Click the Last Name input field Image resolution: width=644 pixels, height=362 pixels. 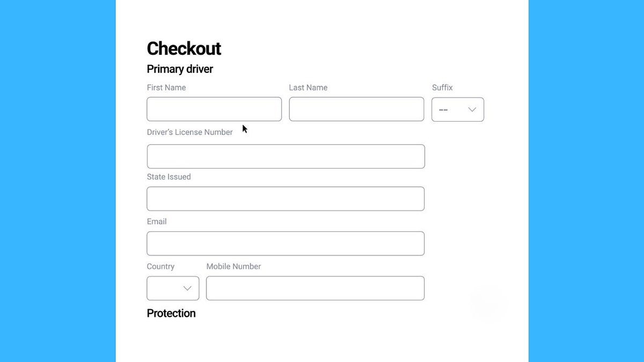[356, 109]
